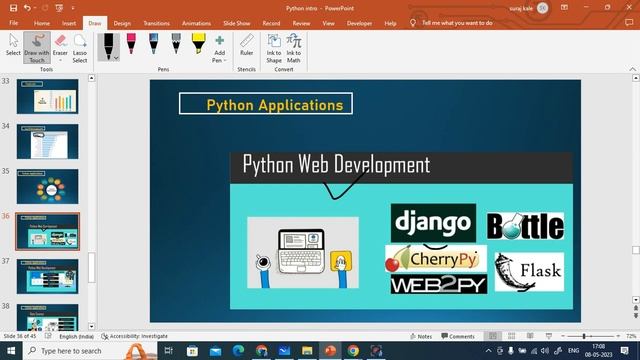Click Tell me what you want to do
The height and width of the screenshot is (360, 640).
(x=457, y=23)
